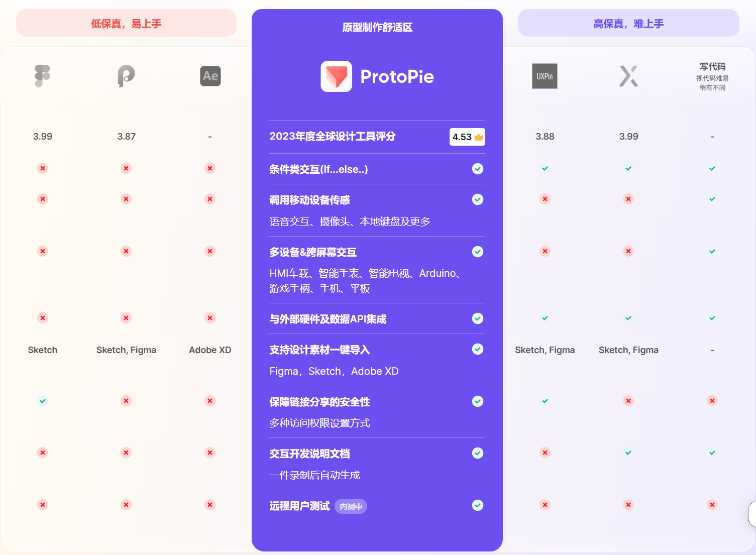Select the 低保真，易上手 header tab

point(126,23)
